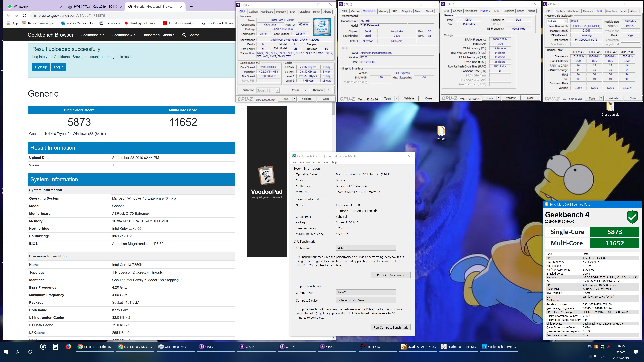Click the Single-Core score 5873 in BenchMate
This screenshot has width=644, height=362.
[x=614, y=232]
